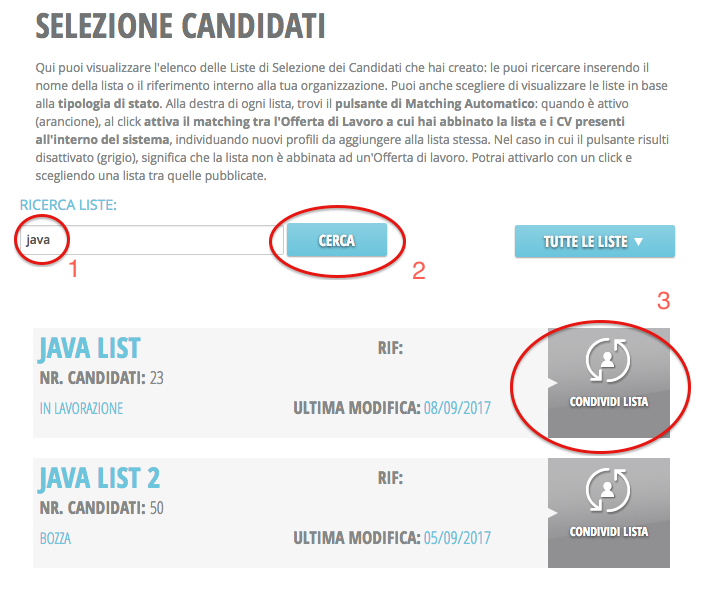Click the small arrow beside JAVA LIST 2's share button
711x604 pixels.
pyautogui.click(x=552, y=513)
